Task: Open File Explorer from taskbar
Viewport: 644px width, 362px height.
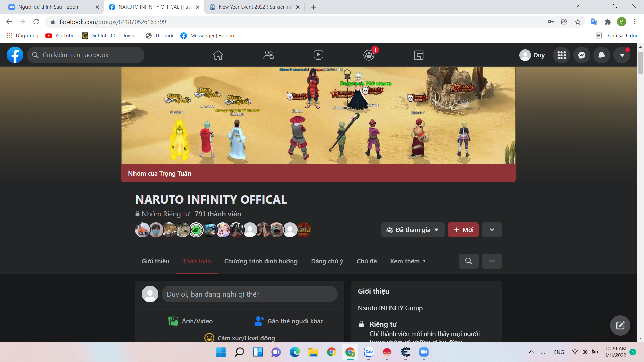Action: (x=313, y=352)
